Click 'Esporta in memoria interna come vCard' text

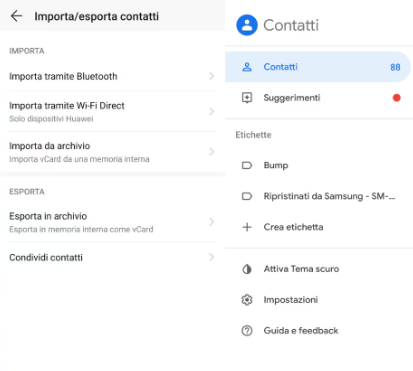click(81, 229)
